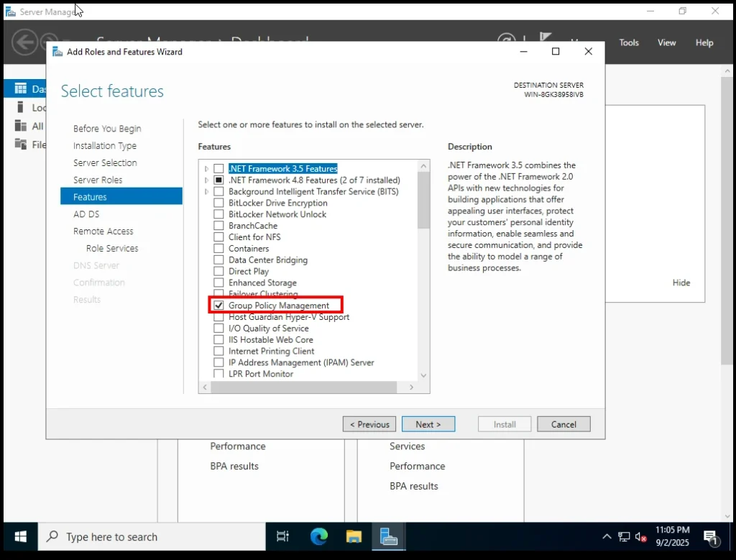
Task: Check Direct Play feature
Action: (218, 271)
